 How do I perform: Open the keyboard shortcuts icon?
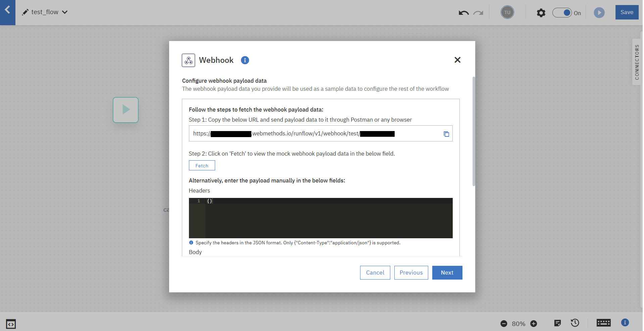point(603,323)
